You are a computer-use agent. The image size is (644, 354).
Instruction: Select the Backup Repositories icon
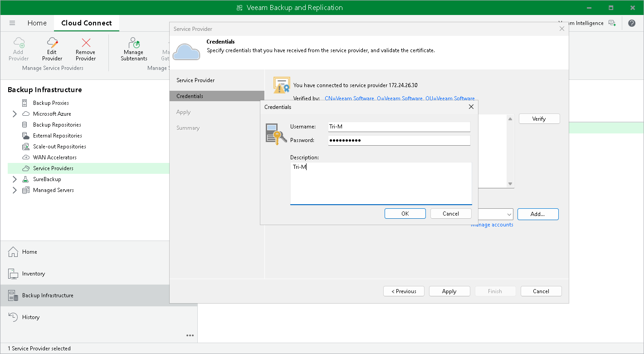(26, 125)
